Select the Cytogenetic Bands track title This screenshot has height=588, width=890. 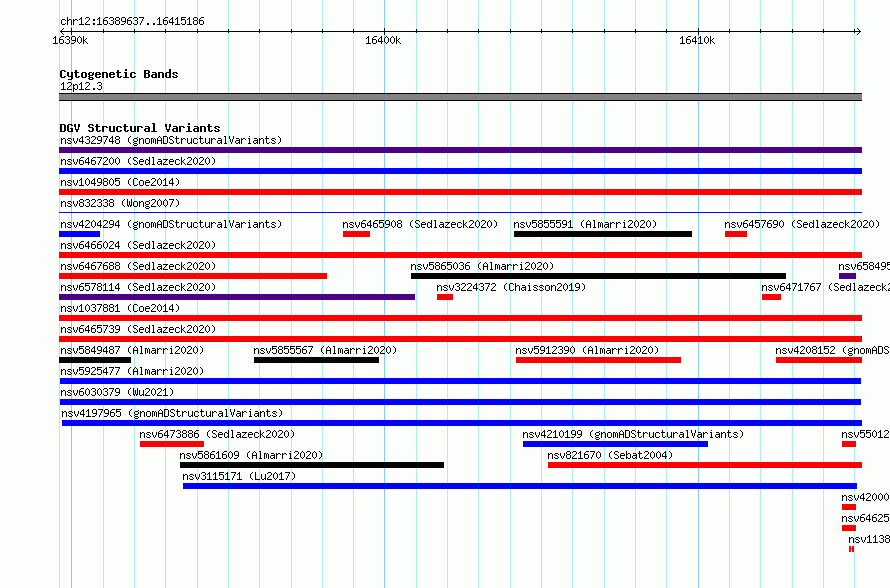click(119, 74)
